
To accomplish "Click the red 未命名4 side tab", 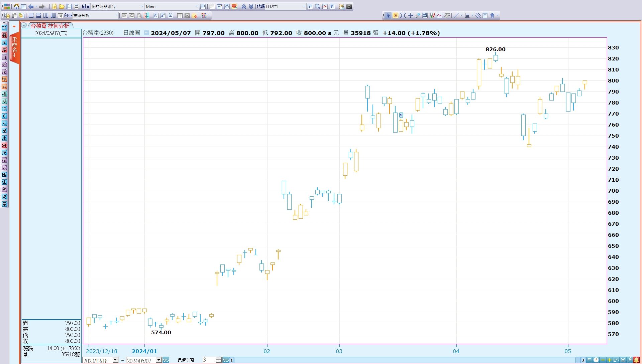I will click(x=15, y=47).
